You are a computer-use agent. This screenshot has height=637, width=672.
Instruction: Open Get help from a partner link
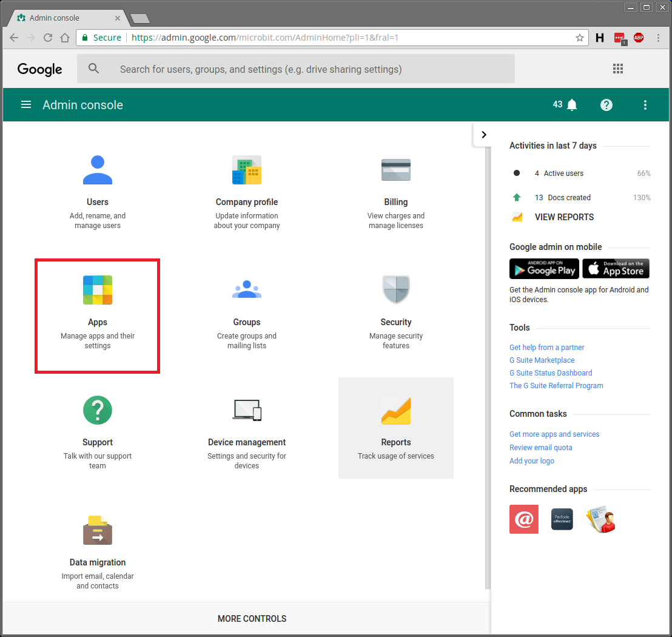[546, 347]
